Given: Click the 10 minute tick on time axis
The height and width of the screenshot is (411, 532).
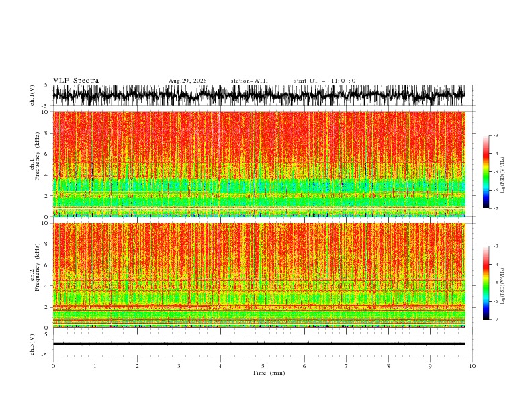Looking at the screenshot, I should point(472,366).
